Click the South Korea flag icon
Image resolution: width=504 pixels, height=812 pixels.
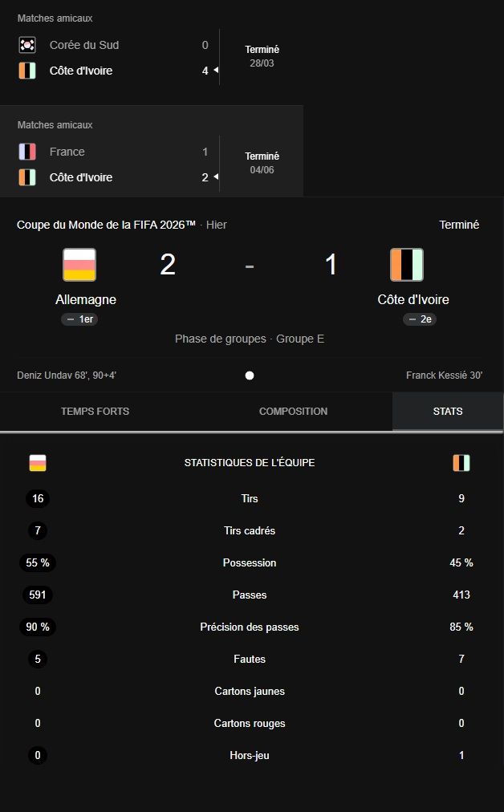27,45
